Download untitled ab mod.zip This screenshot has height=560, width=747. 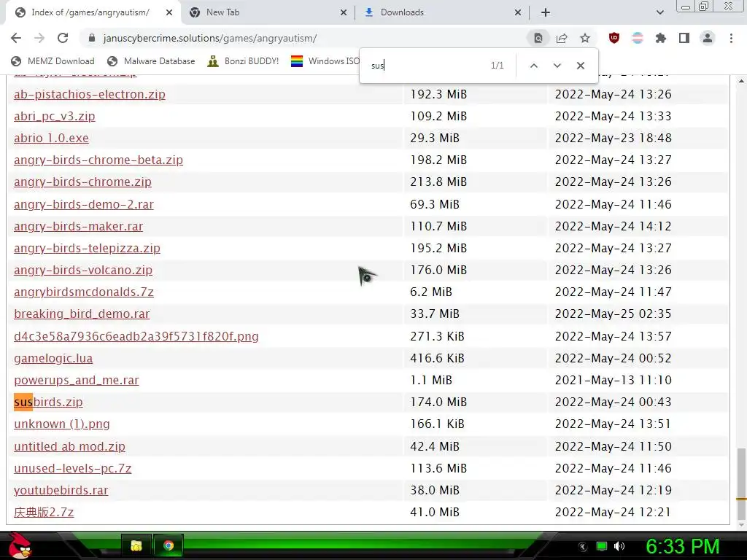tap(69, 446)
